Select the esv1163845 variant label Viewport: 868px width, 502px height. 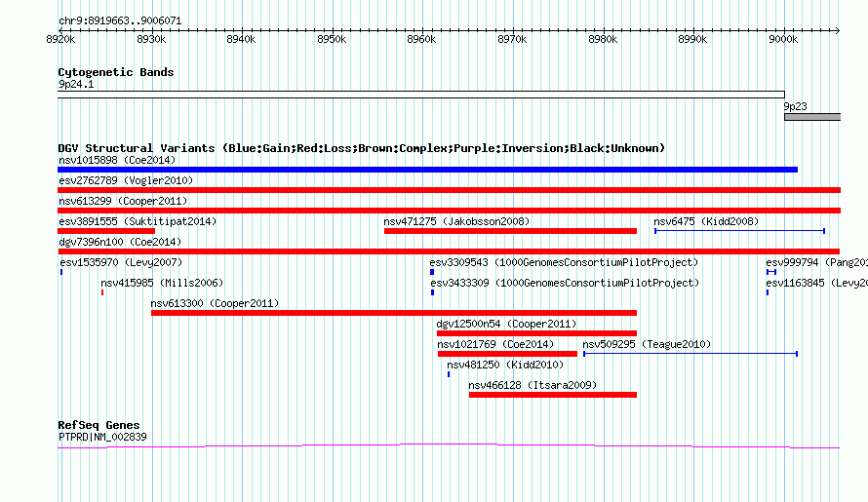[x=816, y=283]
